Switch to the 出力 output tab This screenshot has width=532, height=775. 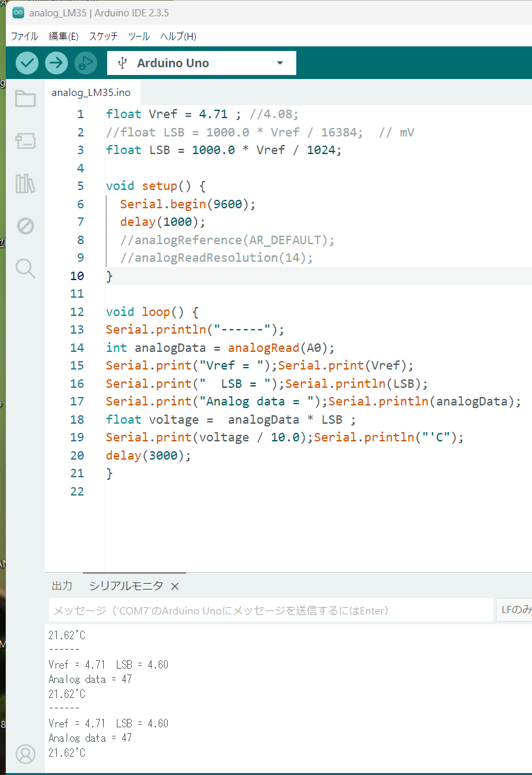click(62, 586)
